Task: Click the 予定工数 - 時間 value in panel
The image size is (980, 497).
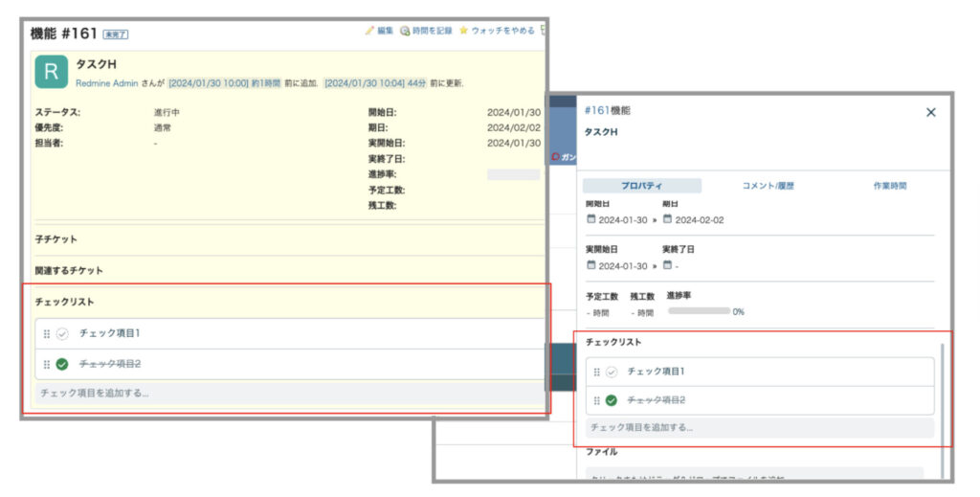Action: [597, 312]
